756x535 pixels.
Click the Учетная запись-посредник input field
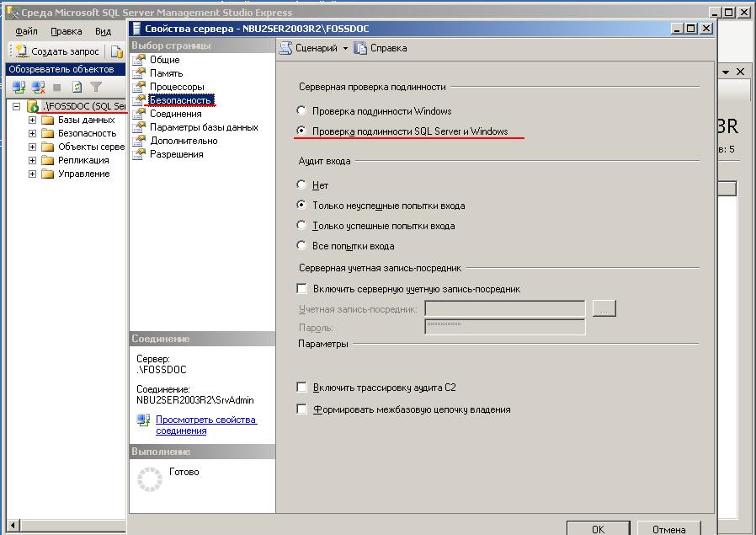point(505,308)
